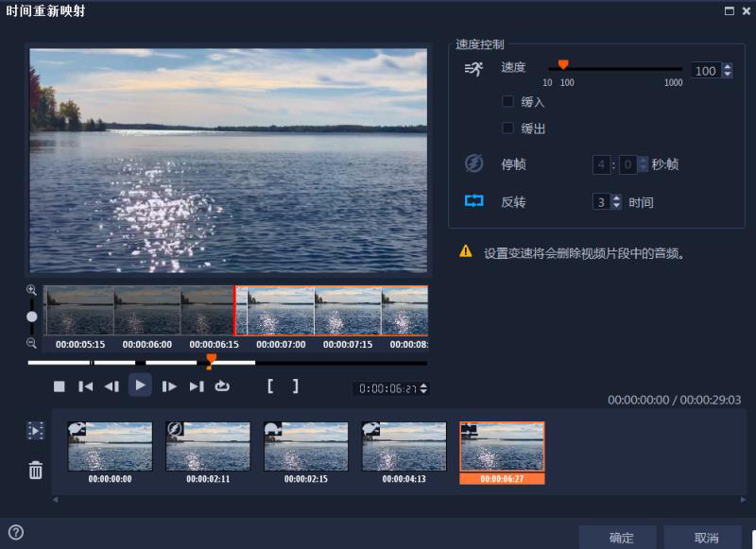Set mark-in bracket point

[270, 386]
